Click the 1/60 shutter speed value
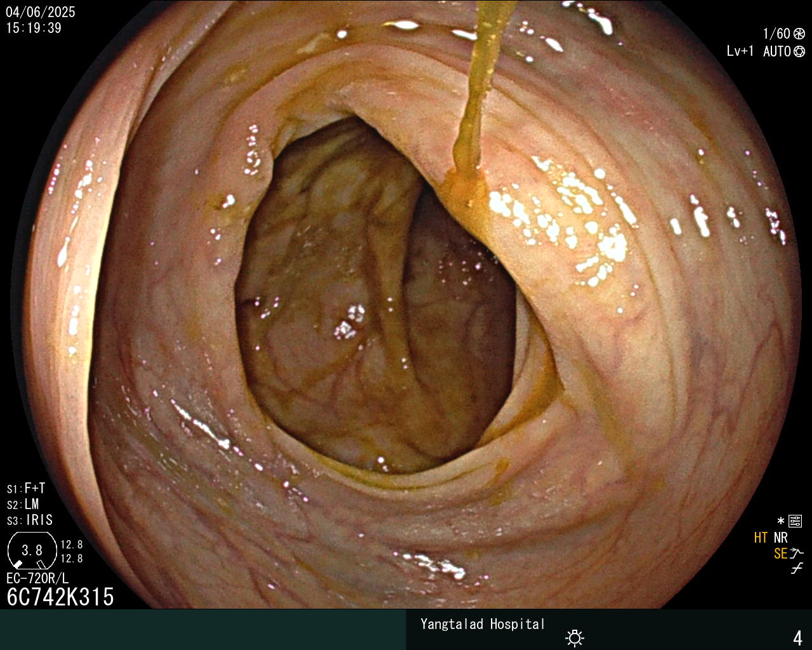Image resolution: width=812 pixels, height=650 pixels. [776, 34]
